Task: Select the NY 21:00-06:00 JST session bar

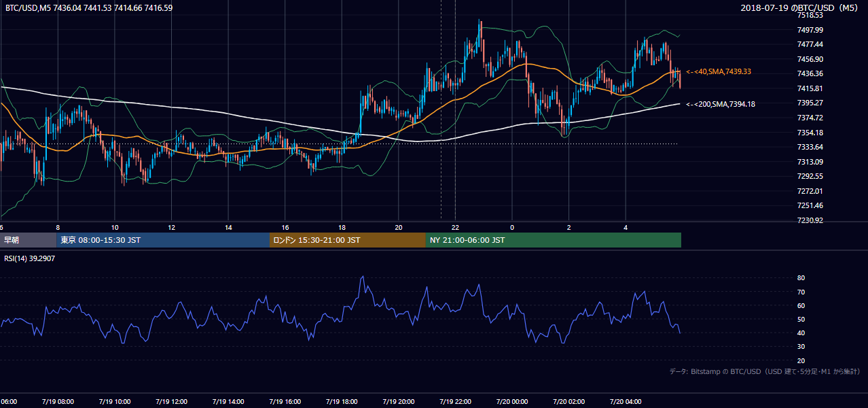Action: pyautogui.click(x=554, y=240)
